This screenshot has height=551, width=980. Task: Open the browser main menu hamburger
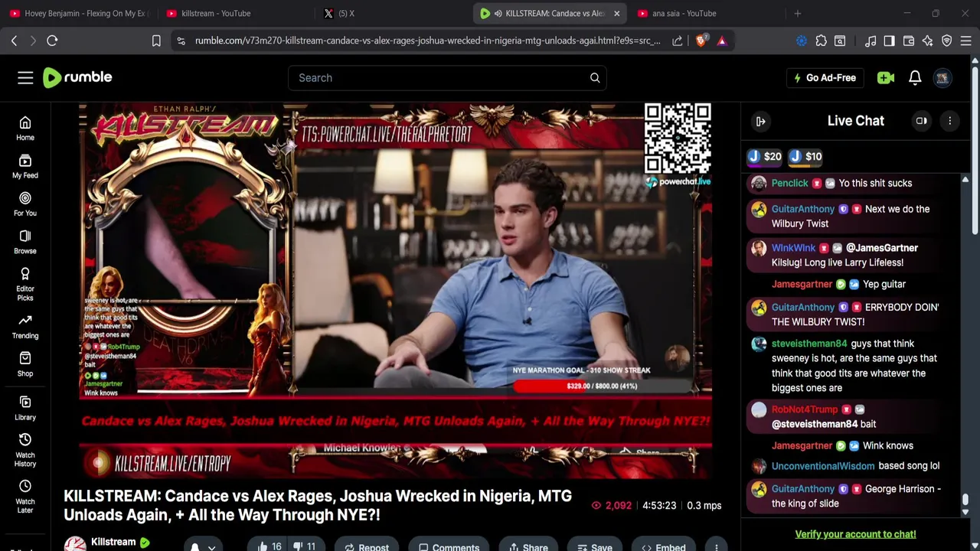tap(966, 41)
